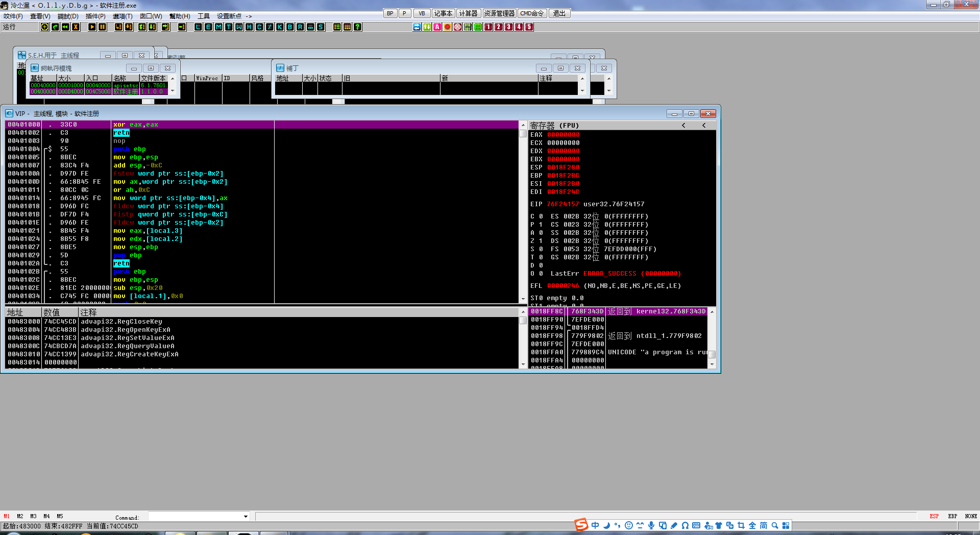
Task: Open Handles window with H icon
Action: pos(249,27)
